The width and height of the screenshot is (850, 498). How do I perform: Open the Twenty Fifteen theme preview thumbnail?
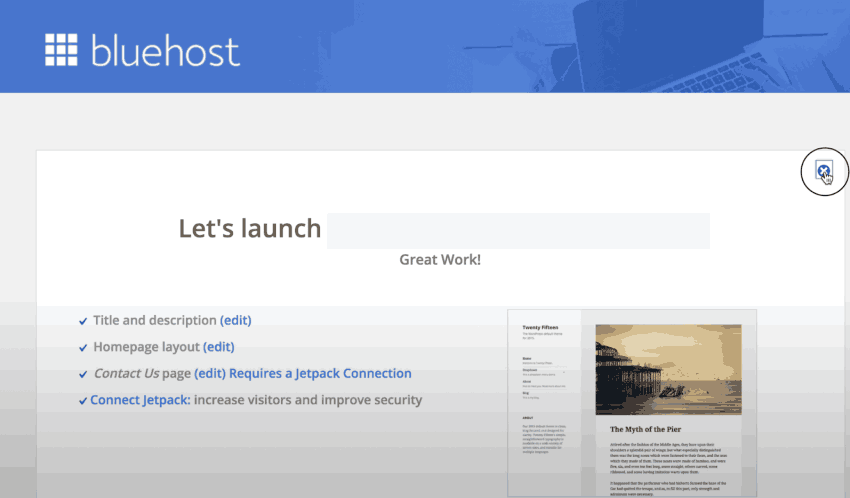point(632,403)
